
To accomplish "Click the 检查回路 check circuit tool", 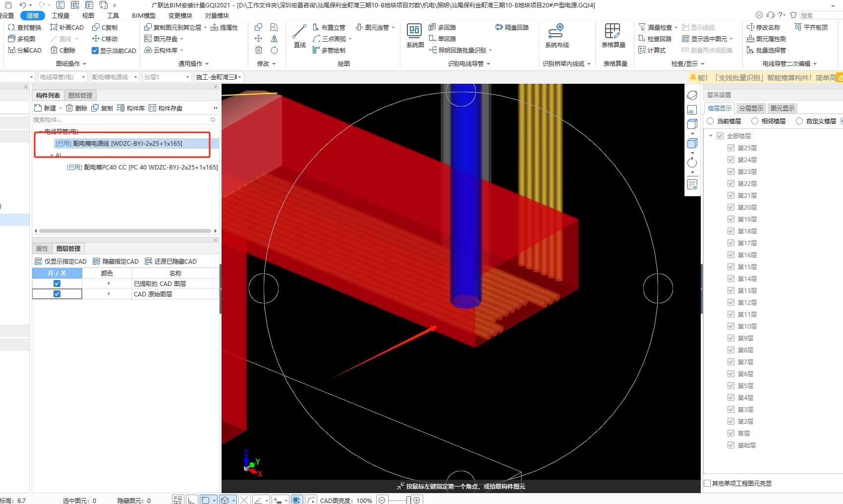I will tap(655, 39).
